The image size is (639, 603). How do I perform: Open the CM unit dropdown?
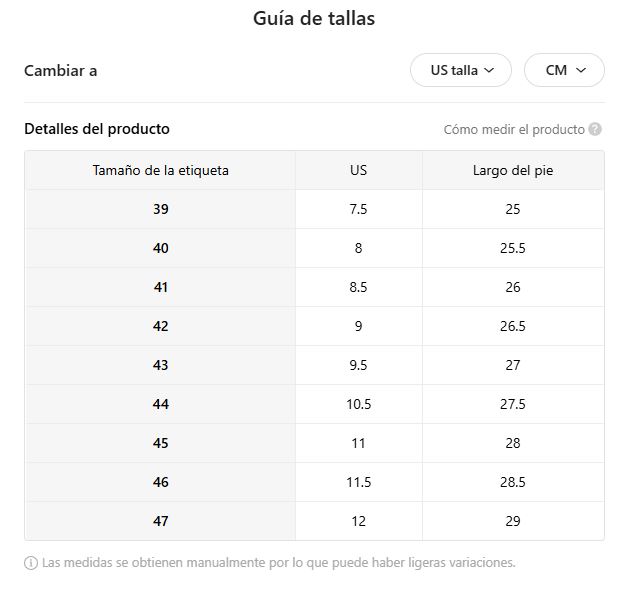pos(564,70)
